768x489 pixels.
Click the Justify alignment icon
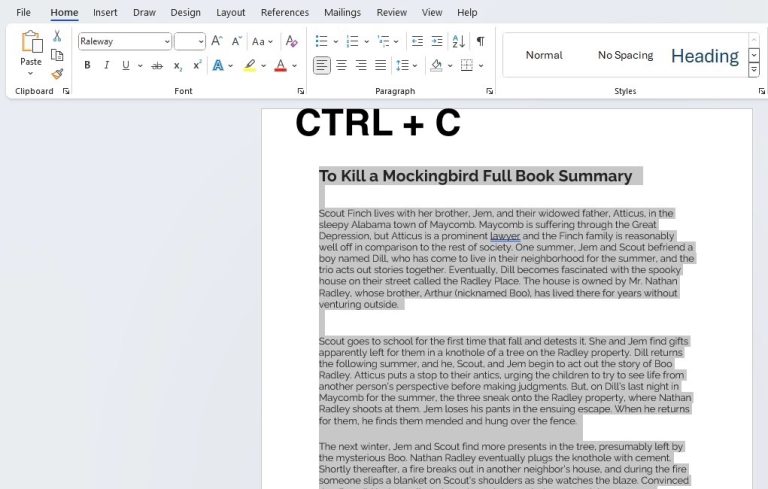380,65
